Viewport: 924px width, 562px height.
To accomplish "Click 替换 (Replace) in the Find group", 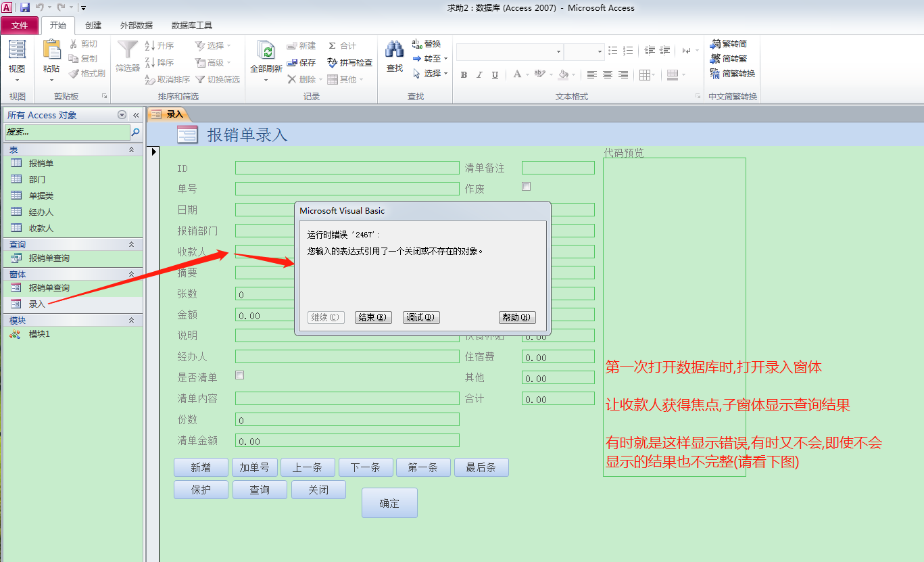I will (x=427, y=44).
